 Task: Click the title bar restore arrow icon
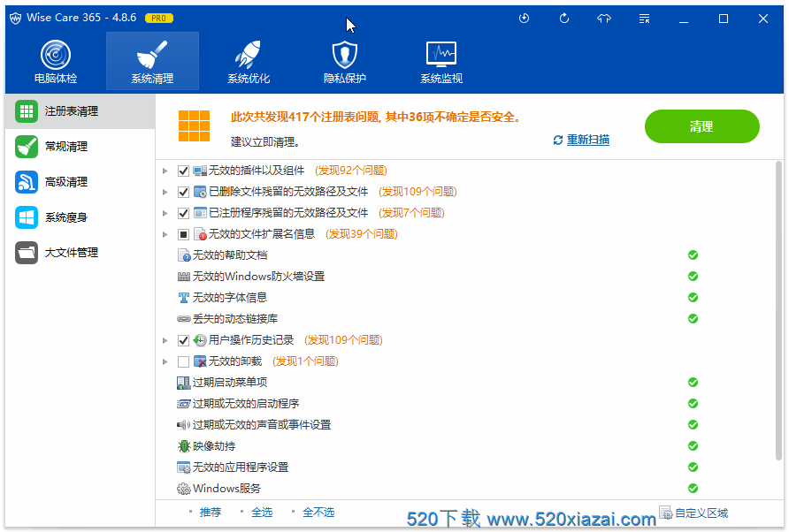564,19
